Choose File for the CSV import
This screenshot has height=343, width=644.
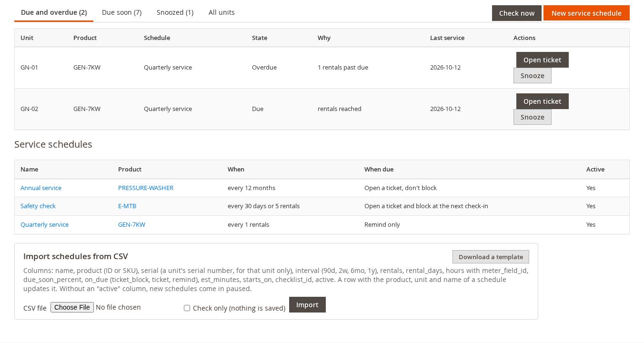coord(72,307)
